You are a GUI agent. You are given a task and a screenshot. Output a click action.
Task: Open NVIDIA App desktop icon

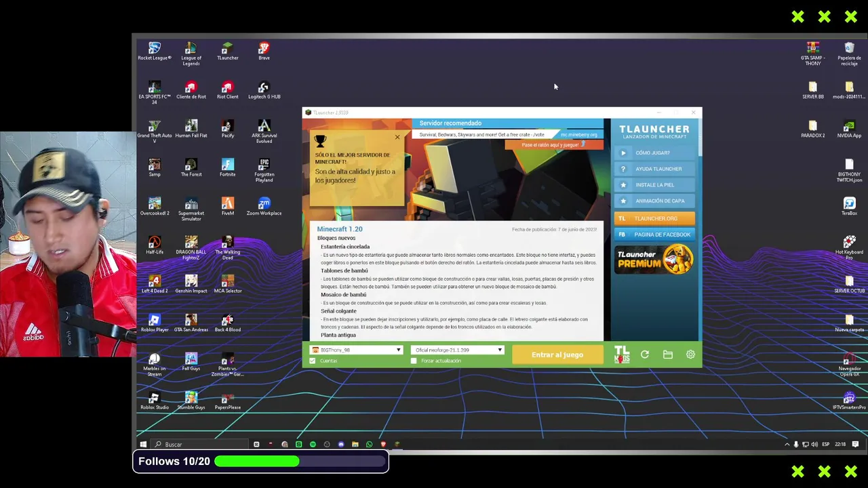(849, 129)
